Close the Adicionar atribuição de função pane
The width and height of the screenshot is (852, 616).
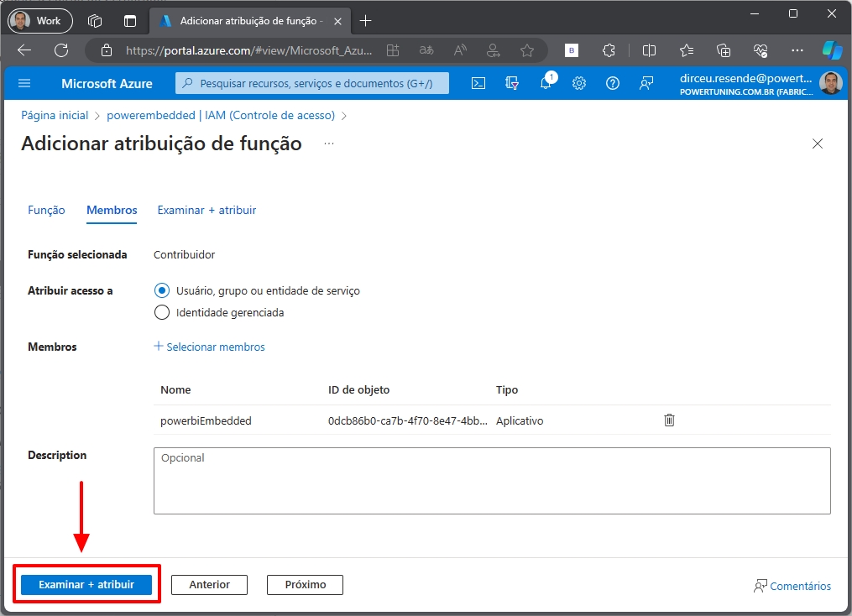[x=818, y=144]
